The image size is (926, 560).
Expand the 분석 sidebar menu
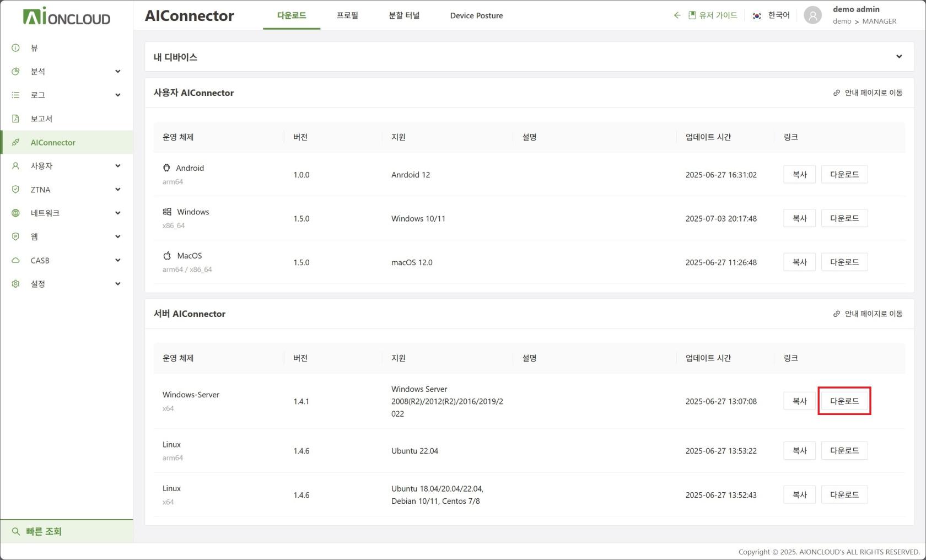[x=117, y=72]
